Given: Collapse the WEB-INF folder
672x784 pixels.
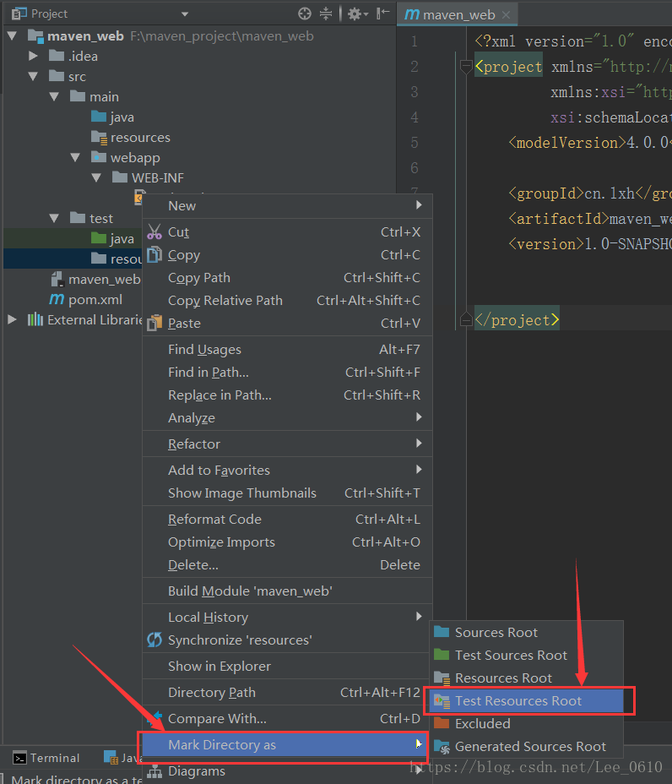Looking at the screenshot, I should click(96, 177).
